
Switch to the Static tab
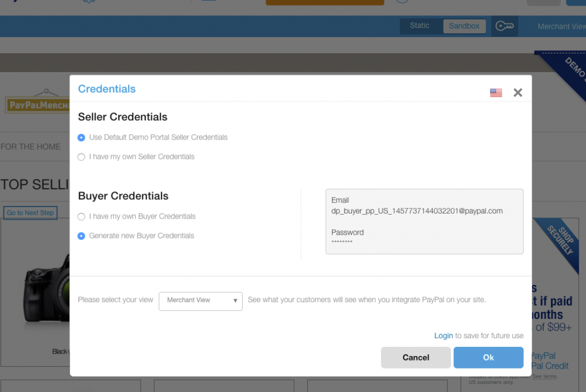coord(419,26)
